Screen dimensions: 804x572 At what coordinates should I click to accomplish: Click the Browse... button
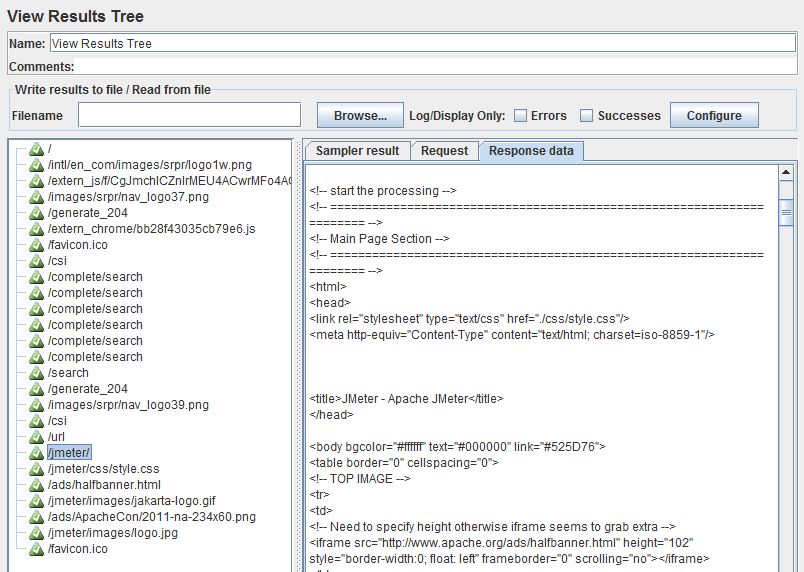pyautogui.click(x=360, y=116)
